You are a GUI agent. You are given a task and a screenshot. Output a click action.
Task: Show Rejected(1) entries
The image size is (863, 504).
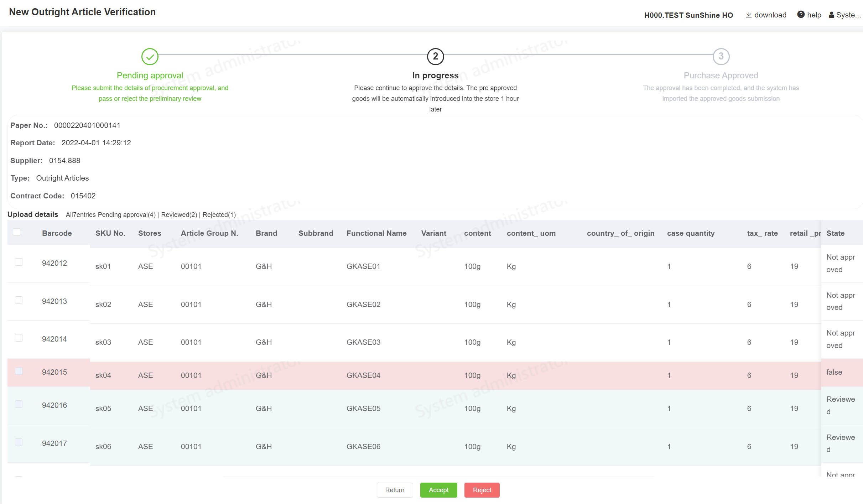tap(219, 215)
